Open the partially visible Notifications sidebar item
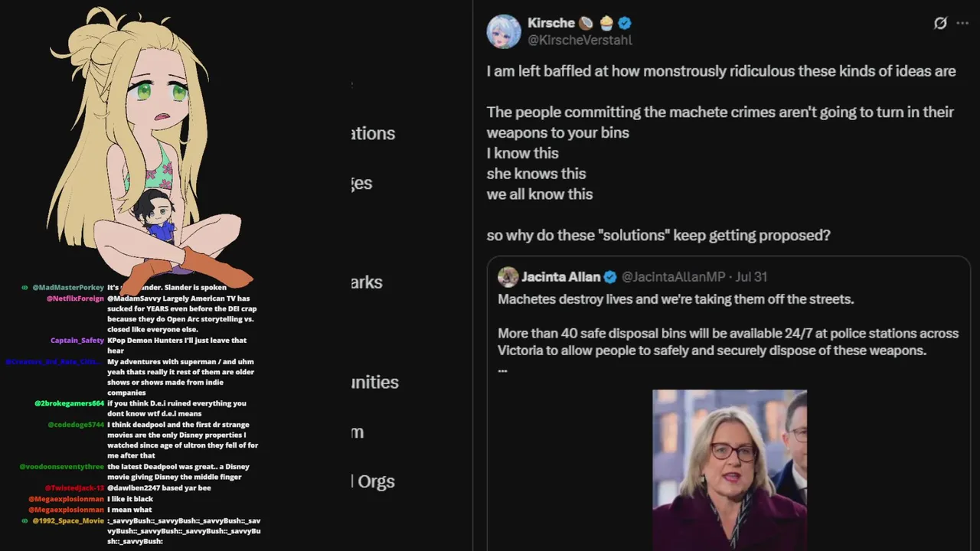 374,133
